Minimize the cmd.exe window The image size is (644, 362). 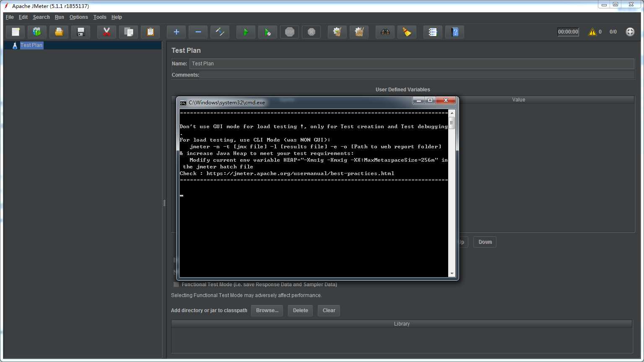[x=418, y=101]
